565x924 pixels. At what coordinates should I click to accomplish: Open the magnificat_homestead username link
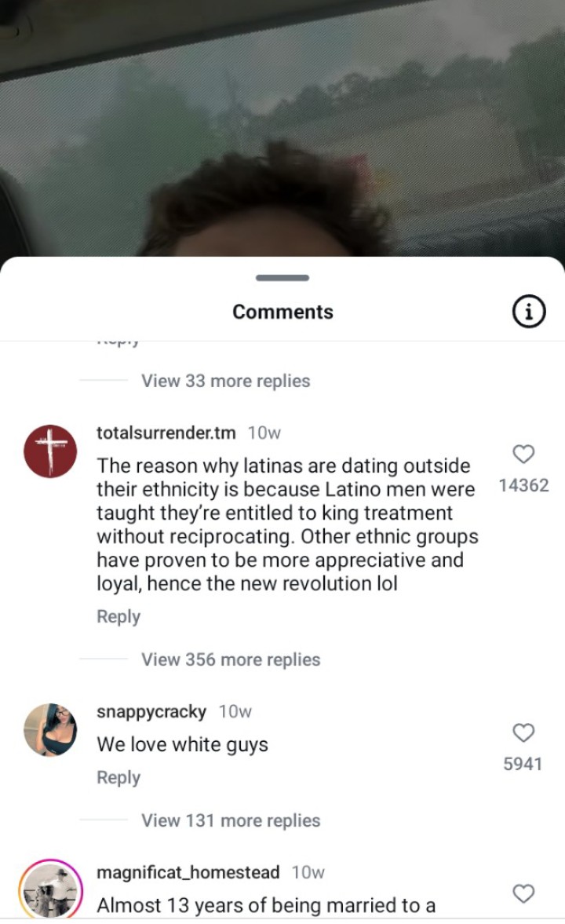pyautogui.click(x=188, y=872)
